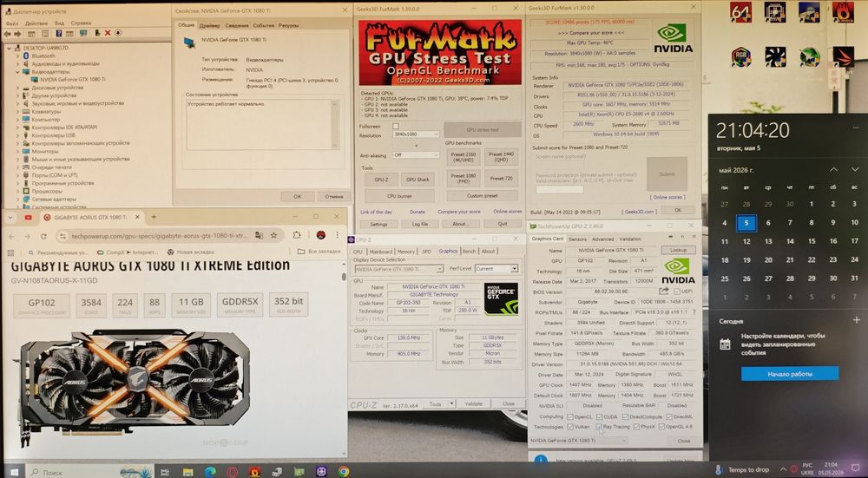The width and height of the screenshot is (868, 478).
Task: Go back in Device Manager toolbar
Action: pos(7,33)
